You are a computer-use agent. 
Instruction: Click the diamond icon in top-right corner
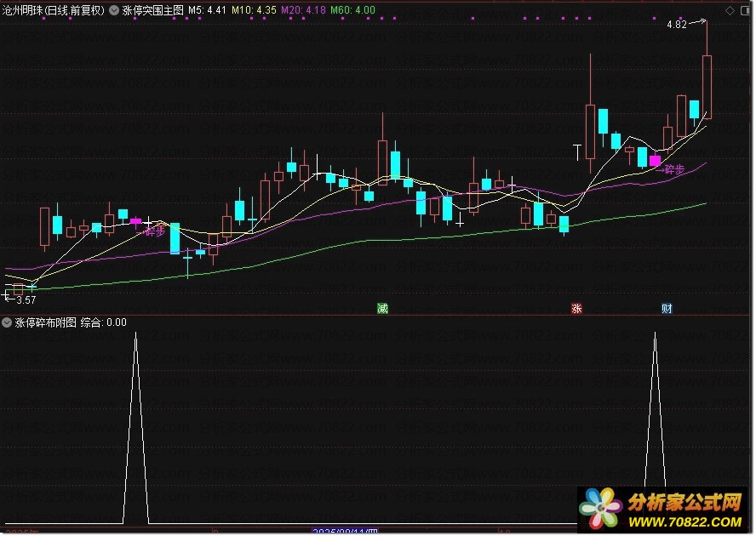pyautogui.click(x=730, y=10)
